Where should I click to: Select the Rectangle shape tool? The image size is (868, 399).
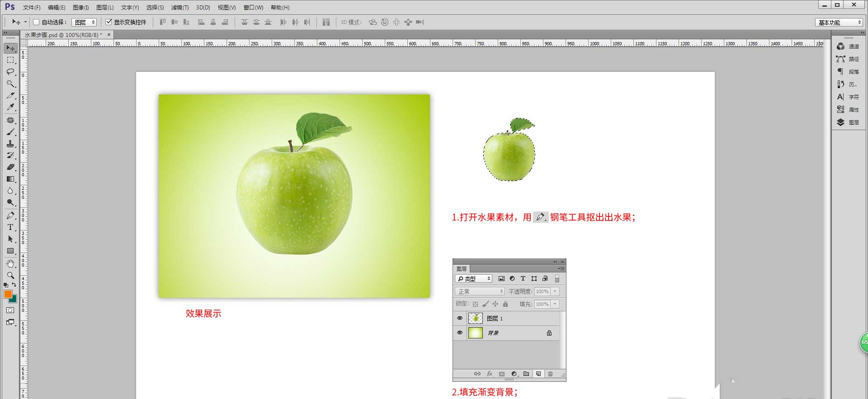point(10,251)
